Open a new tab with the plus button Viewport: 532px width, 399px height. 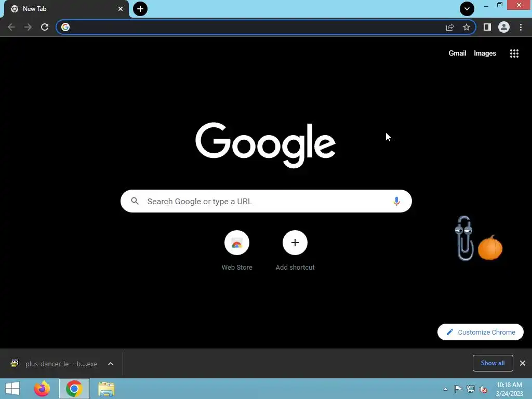click(x=140, y=9)
